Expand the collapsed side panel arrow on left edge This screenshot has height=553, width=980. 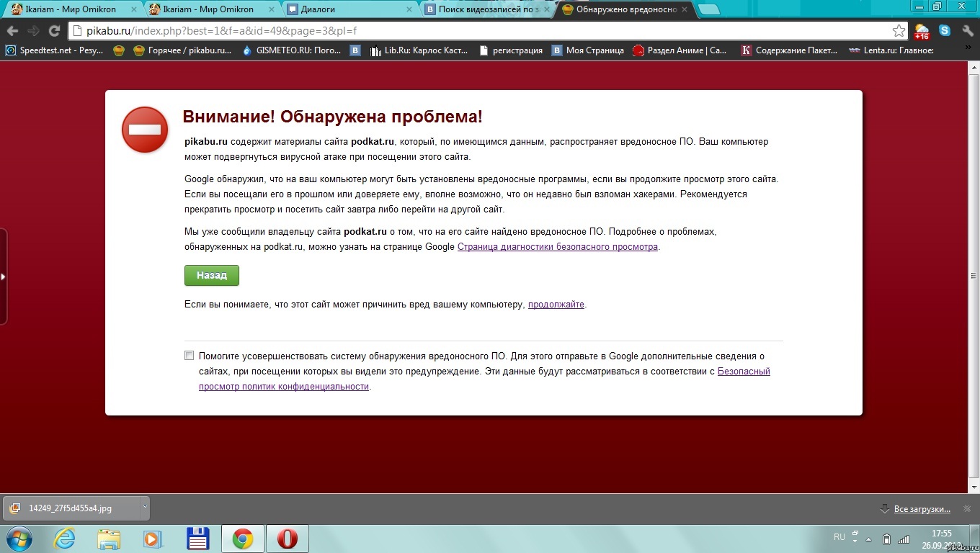tap(4, 276)
